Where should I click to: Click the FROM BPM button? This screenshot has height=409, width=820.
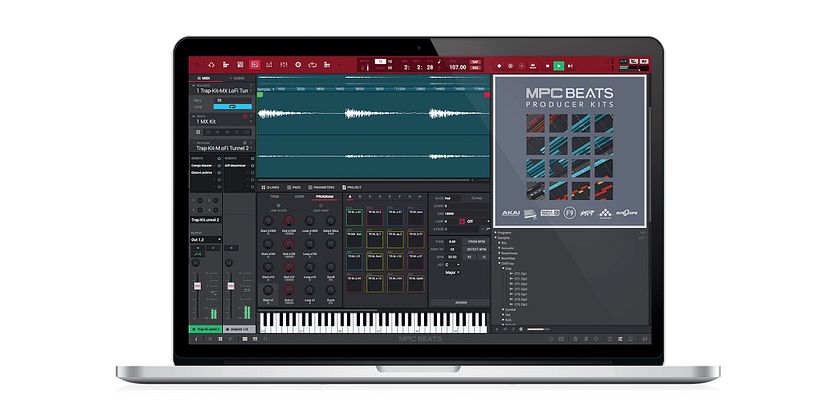476,242
